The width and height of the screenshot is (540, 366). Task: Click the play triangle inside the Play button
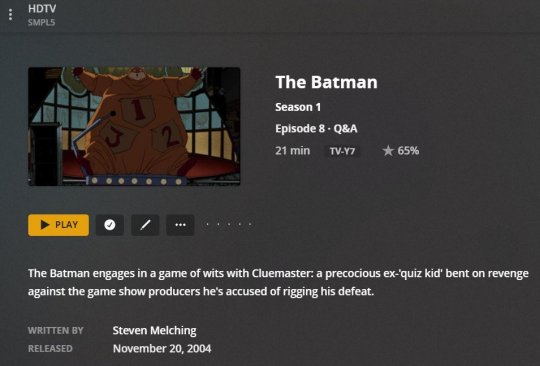tap(45, 224)
